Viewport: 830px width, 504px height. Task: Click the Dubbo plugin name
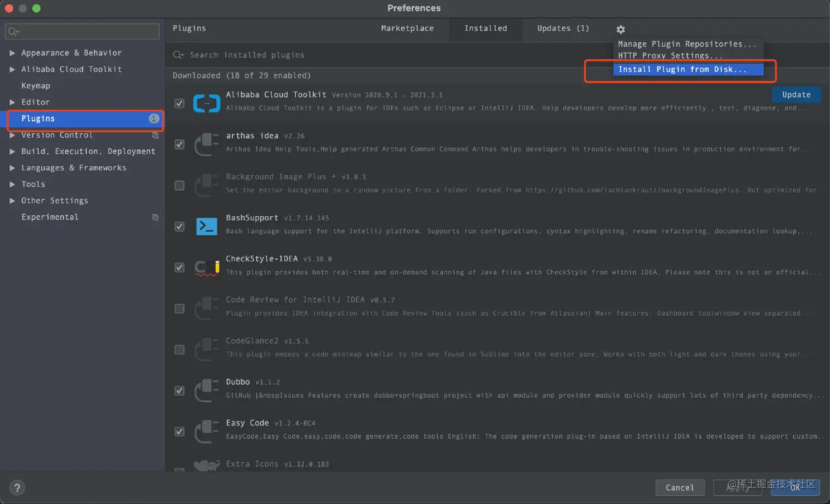point(238,382)
